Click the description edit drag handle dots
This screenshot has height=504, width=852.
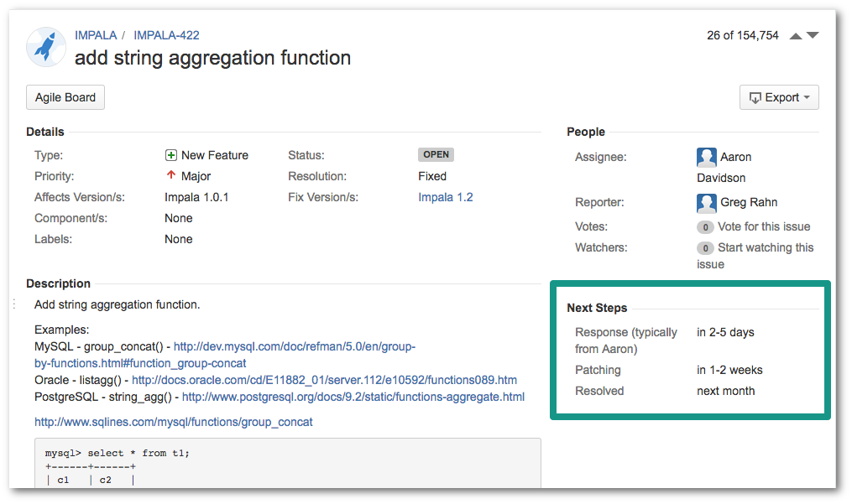(14, 304)
